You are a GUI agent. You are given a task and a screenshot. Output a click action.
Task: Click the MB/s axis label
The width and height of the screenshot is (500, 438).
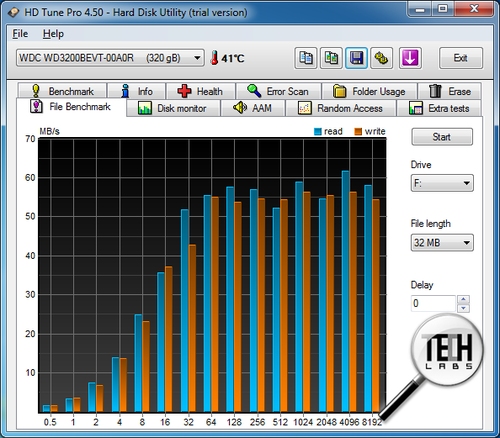click(x=49, y=131)
